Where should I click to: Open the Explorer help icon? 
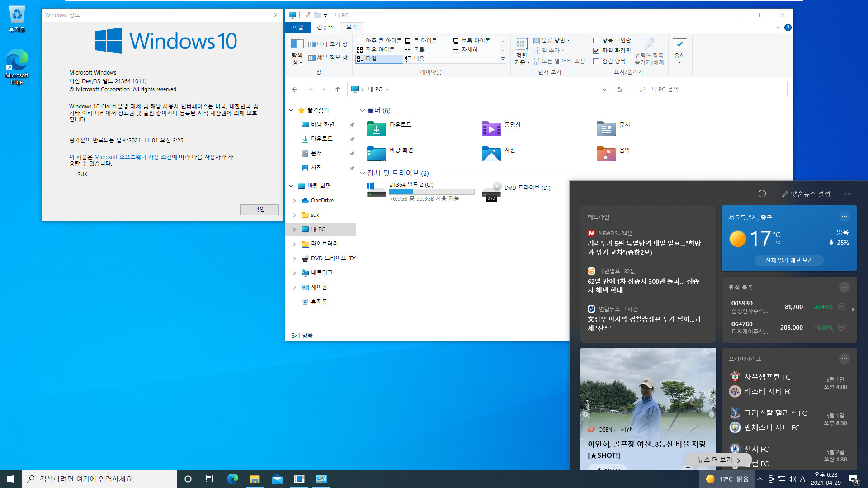click(788, 28)
